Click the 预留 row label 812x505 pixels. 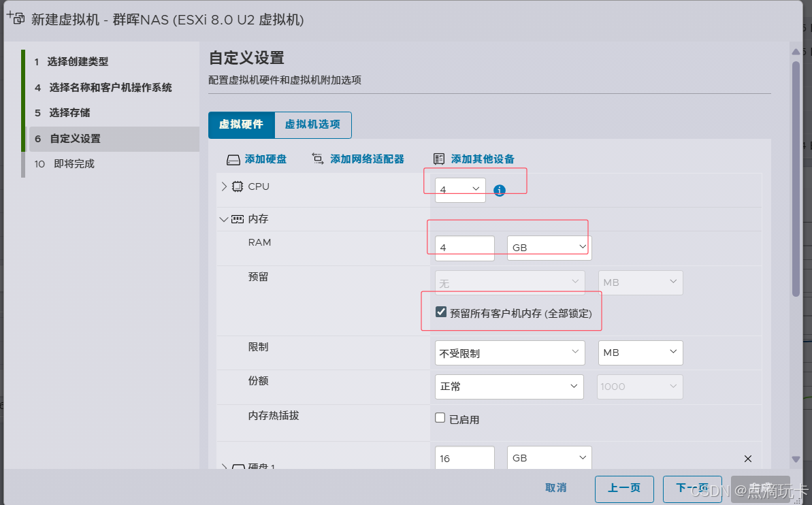258,277
